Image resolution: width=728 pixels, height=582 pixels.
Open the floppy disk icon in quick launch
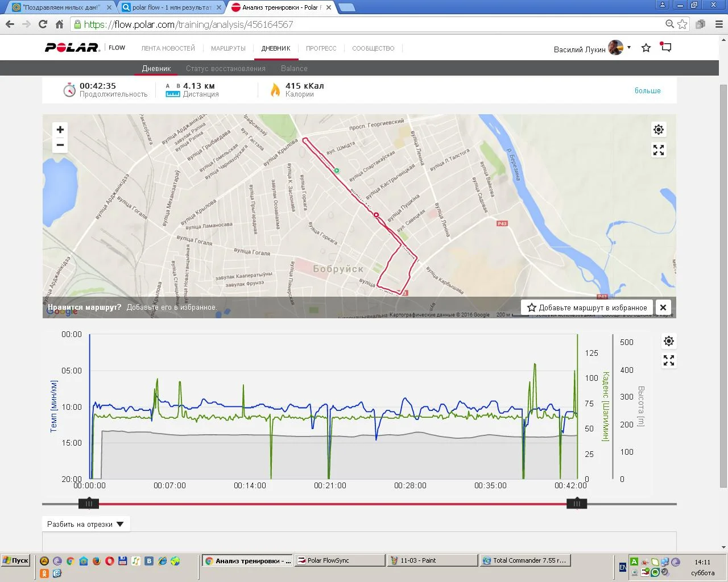[123, 561]
